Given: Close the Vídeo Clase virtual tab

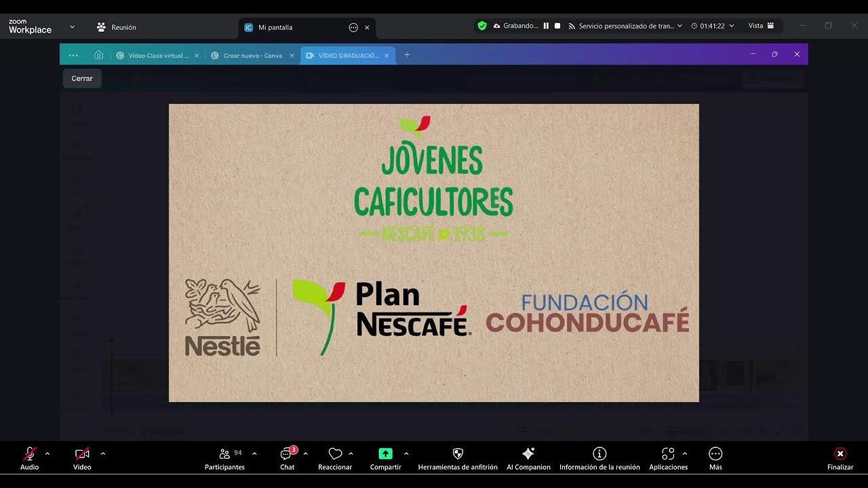Looking at the screenshot, I should pyautogui.click(x=197, y=56).
